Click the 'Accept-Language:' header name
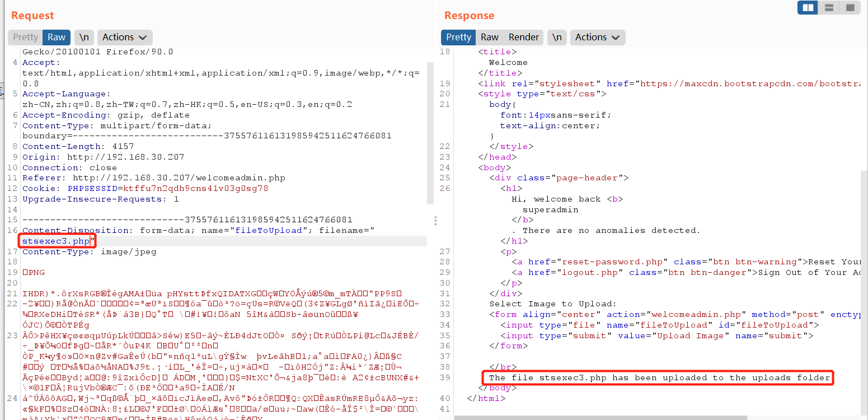Image resolution: width=868 pixels, height=420 pixels. pyautogui.click(x=67, y=94)
